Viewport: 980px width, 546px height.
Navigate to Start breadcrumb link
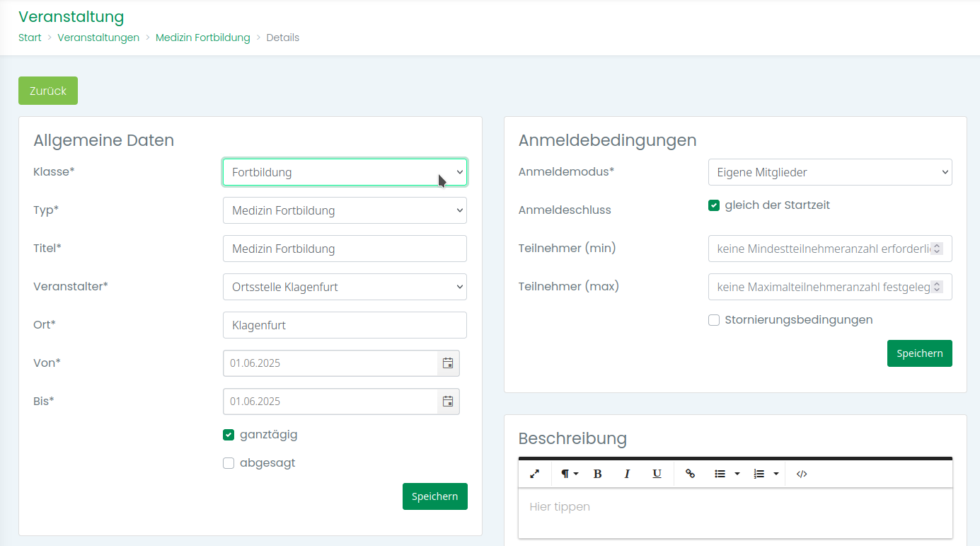(x=30, y=38)
